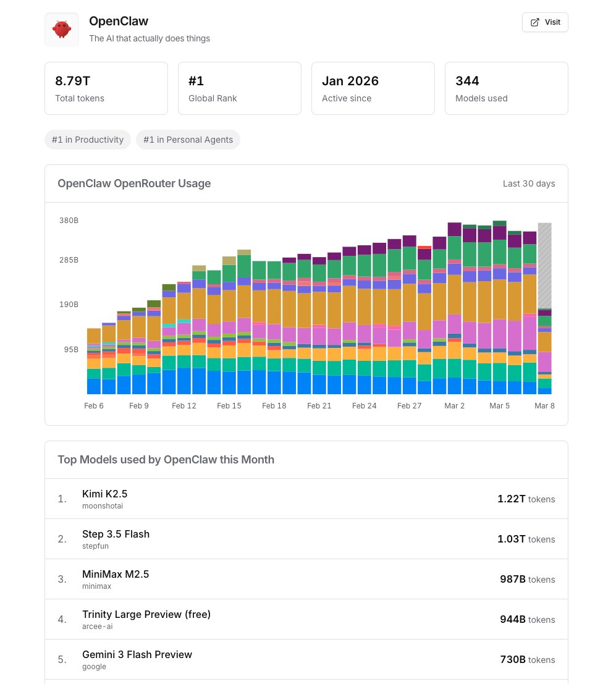616x684 pixels.
Task: Click the 987B tokens value
Action: pos(528,580)
